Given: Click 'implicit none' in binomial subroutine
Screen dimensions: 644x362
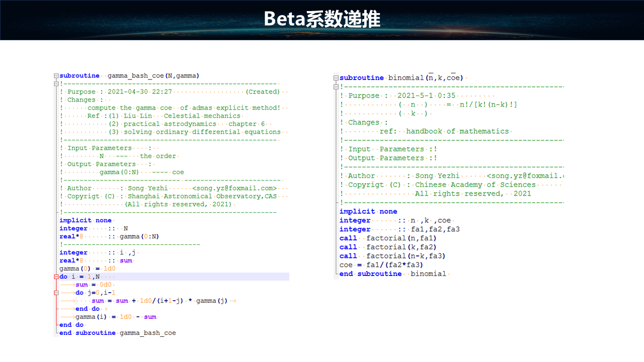Looking at the screenshot, I should (x=368, y=212).
